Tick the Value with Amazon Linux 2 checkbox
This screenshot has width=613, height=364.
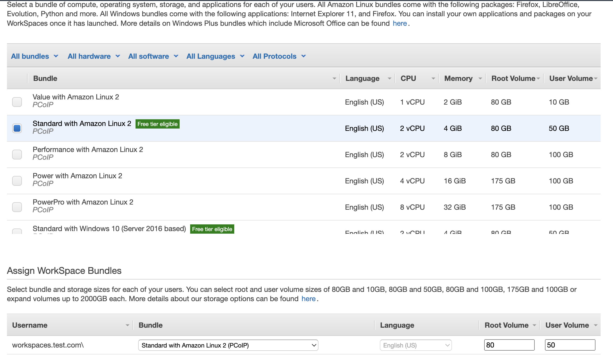click(17, 102)
